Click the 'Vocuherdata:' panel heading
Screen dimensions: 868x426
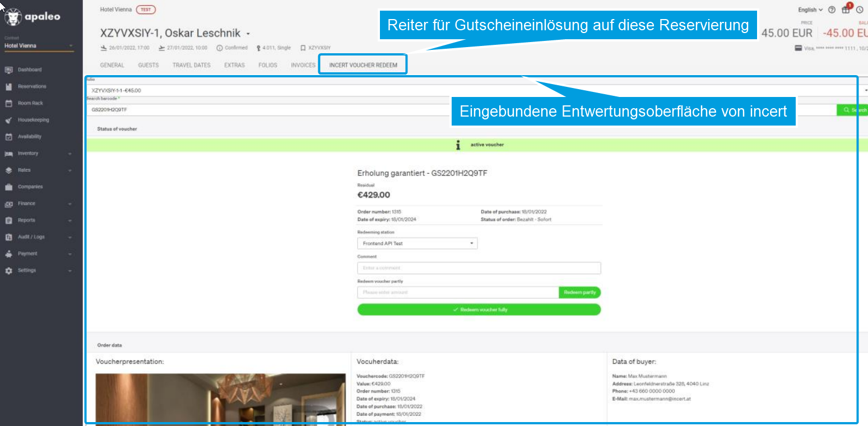pyautogui.click(x=378, y=362)
